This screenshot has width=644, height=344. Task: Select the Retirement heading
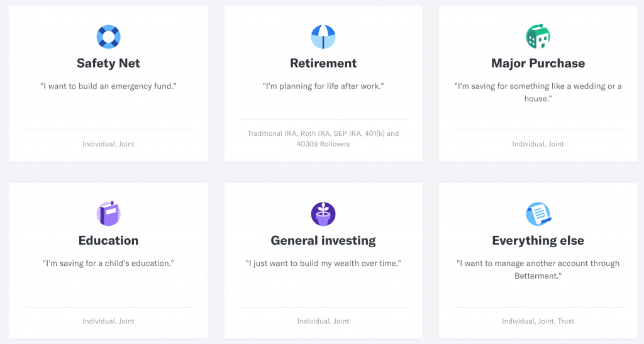323,64
